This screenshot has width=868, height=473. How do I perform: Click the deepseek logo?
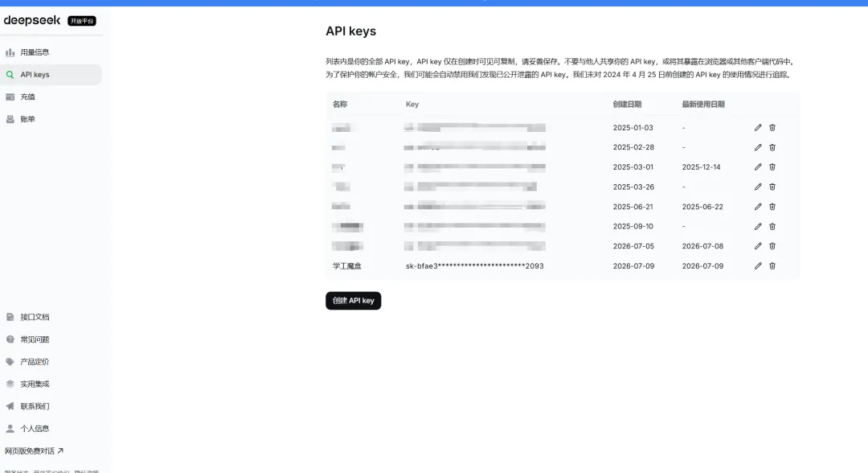point(32,20)
